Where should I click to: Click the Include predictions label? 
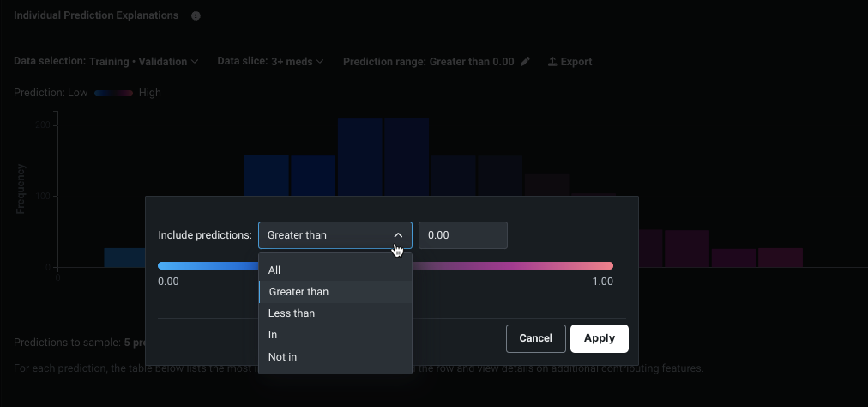pyautogui.click(x=205, y=235)
